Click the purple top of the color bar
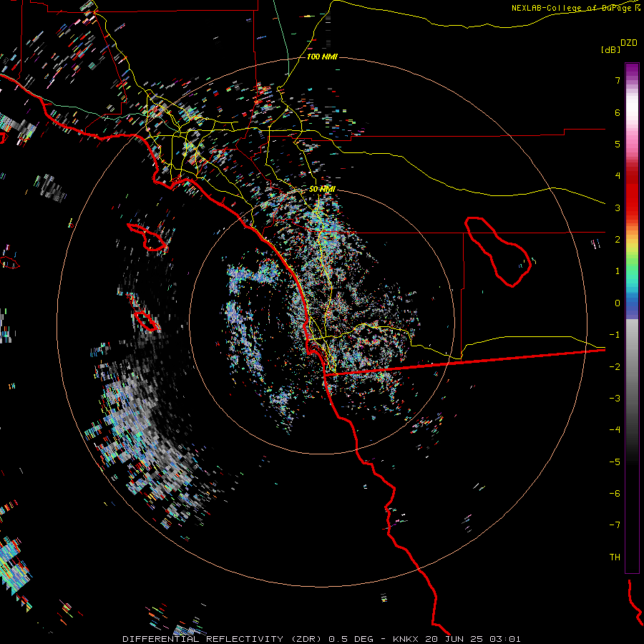 tap(632, 70)
